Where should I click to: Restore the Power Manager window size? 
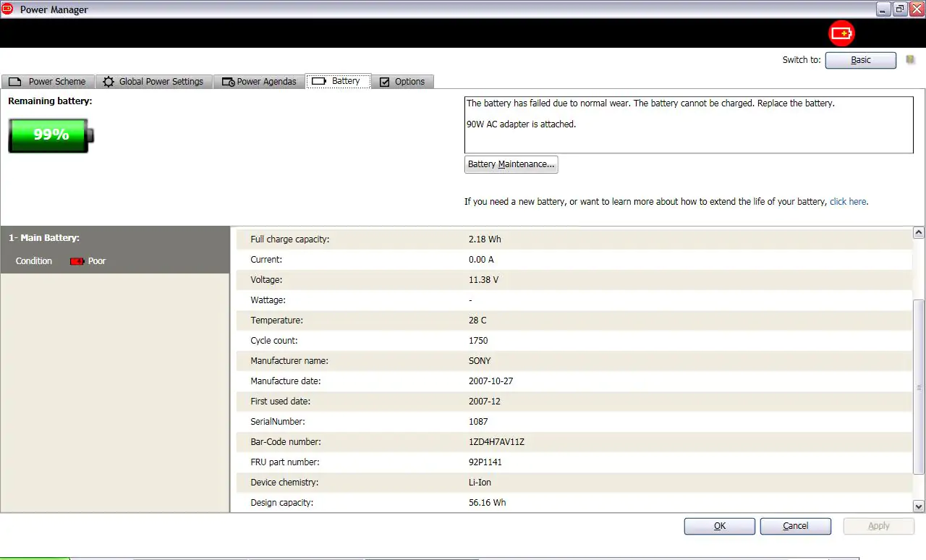901,9
